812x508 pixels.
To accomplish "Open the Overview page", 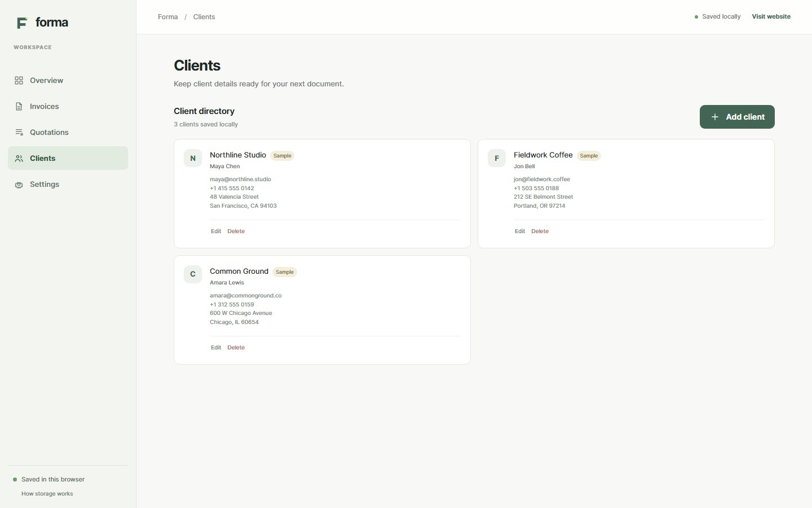I will (68, 81).
